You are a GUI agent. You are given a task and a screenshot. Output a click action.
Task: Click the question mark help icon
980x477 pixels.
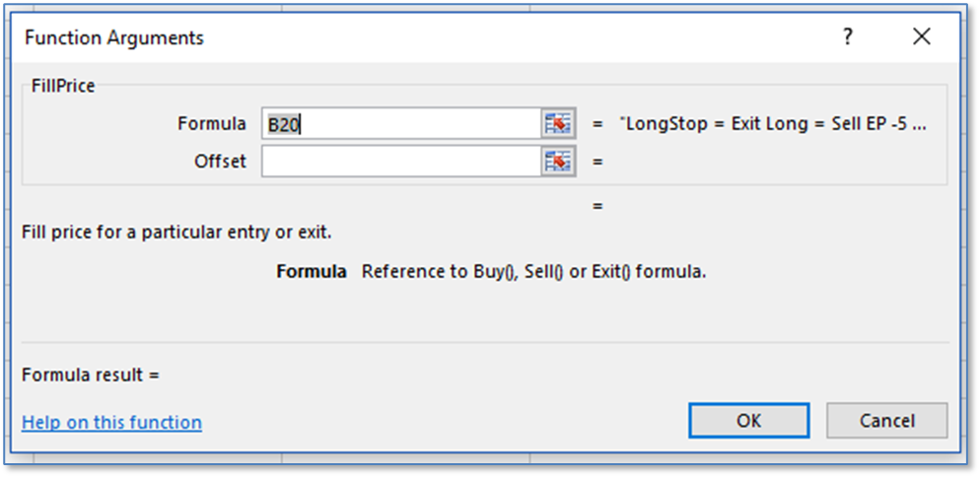pos(847,37)
